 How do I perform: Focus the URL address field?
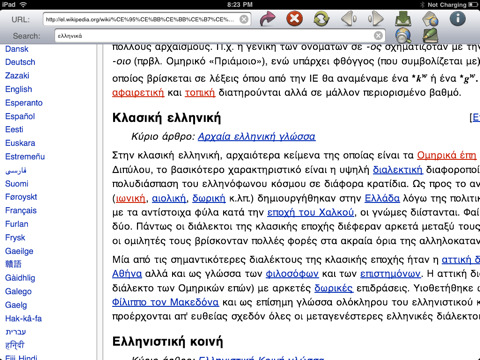click(x=147, y=19)
